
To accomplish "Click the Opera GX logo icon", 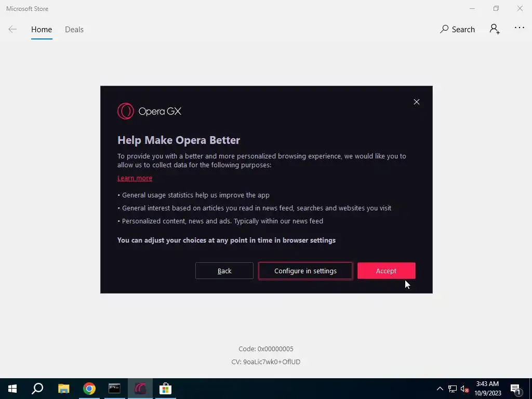I will (126, 111).
